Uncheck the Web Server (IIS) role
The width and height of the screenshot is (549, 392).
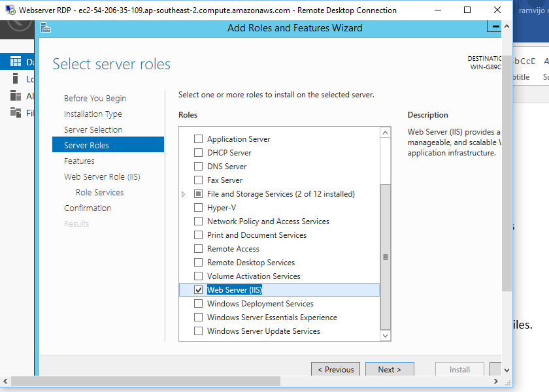pos(198,290)
